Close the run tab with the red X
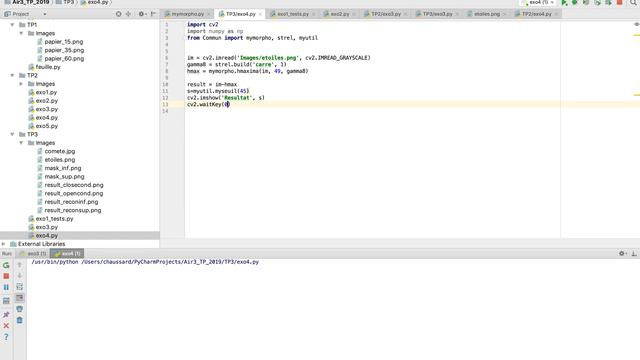Screen dimensions: 640x360 (6, 326)
